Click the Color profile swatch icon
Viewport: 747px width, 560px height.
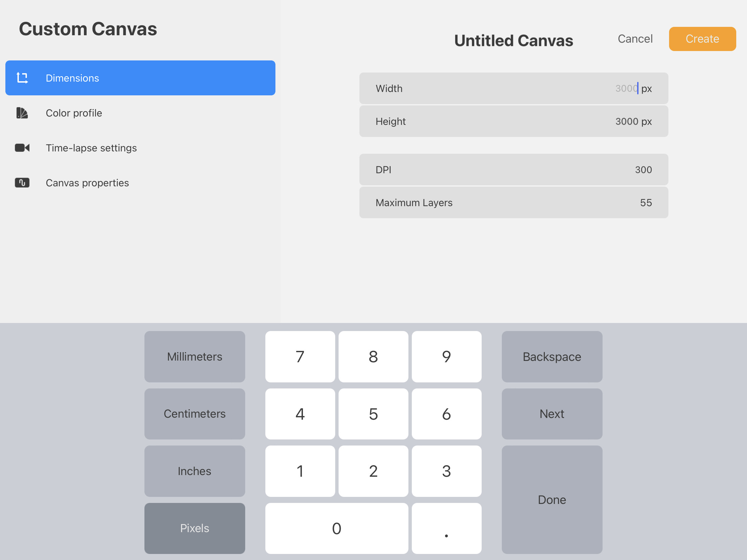22,113
